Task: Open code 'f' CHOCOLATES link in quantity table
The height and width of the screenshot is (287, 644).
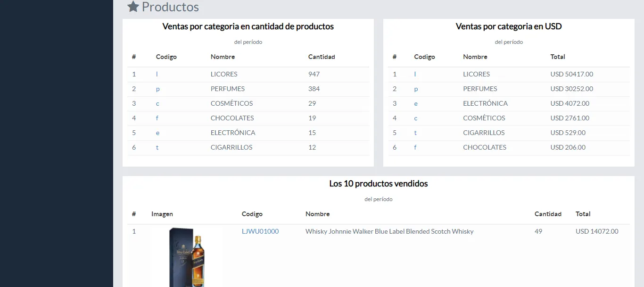Action: pyautogui.click(x=157, y=118)
